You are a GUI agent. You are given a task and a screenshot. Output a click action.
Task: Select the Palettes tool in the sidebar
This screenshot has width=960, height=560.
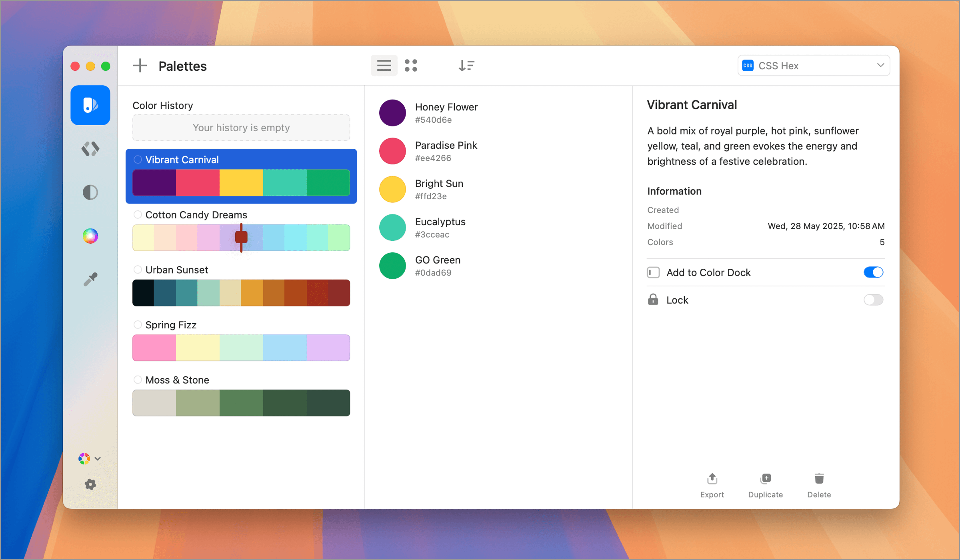(90, 105)
